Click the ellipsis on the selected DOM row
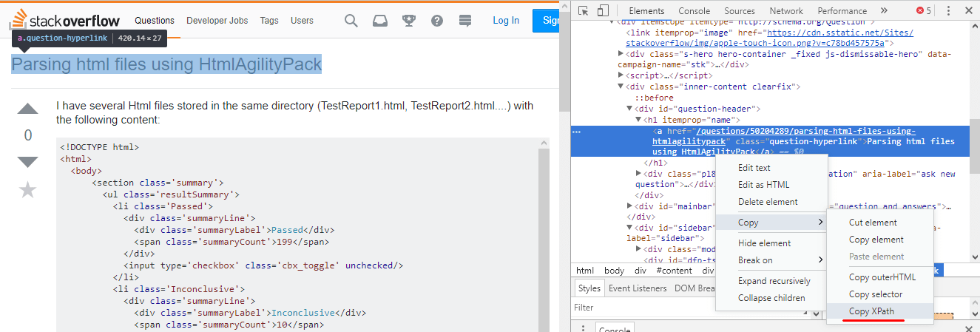 click(x=577, y=132)
